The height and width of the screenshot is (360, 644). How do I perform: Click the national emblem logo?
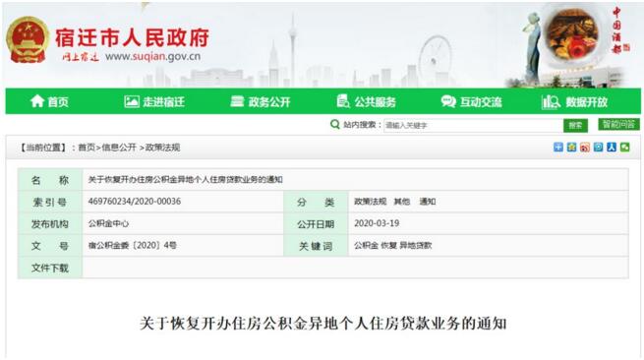28,39
